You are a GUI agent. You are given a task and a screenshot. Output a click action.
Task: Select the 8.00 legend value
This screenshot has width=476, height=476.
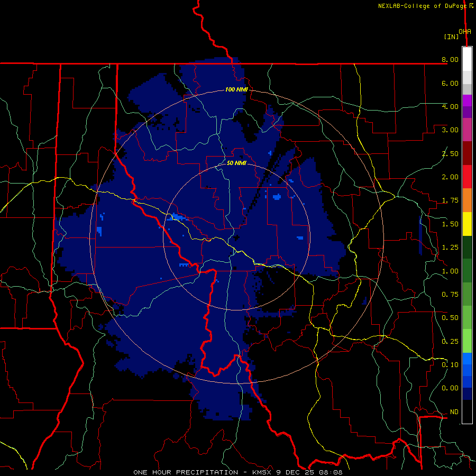coord(450,59)
